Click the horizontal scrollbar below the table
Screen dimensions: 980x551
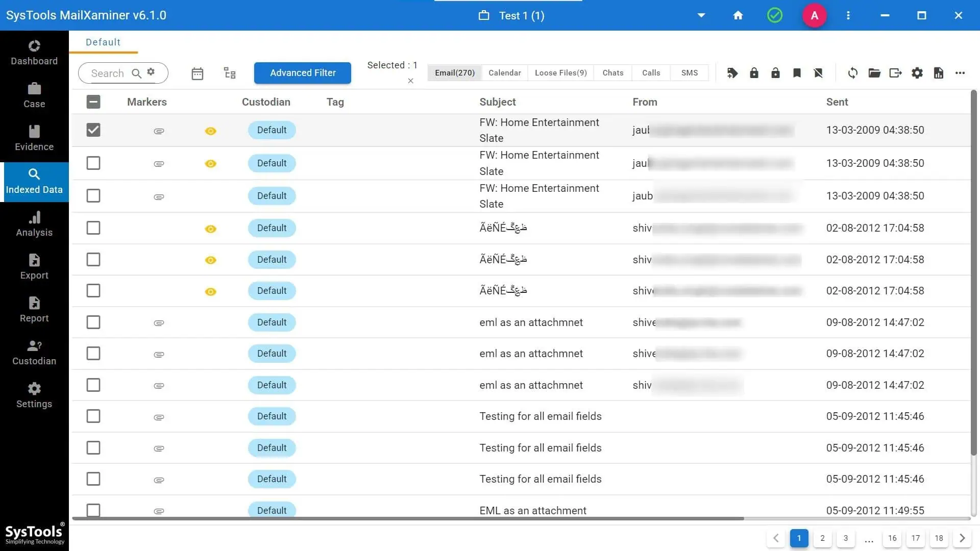(x=408, y=518)
